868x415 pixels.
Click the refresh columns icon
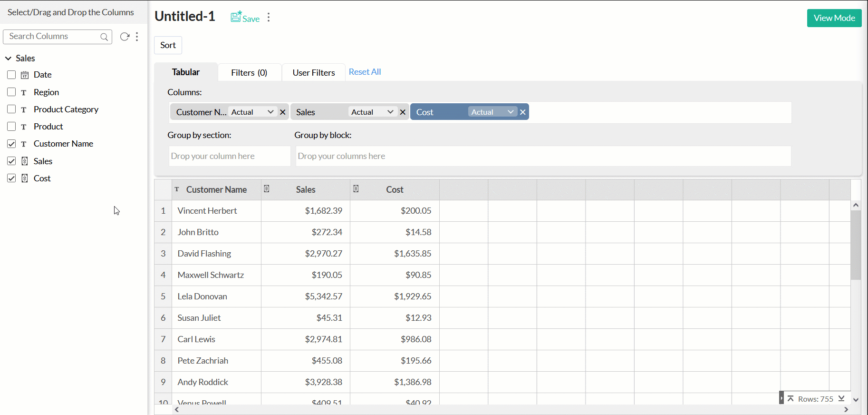pyautogui.click(x=125, y=37)
